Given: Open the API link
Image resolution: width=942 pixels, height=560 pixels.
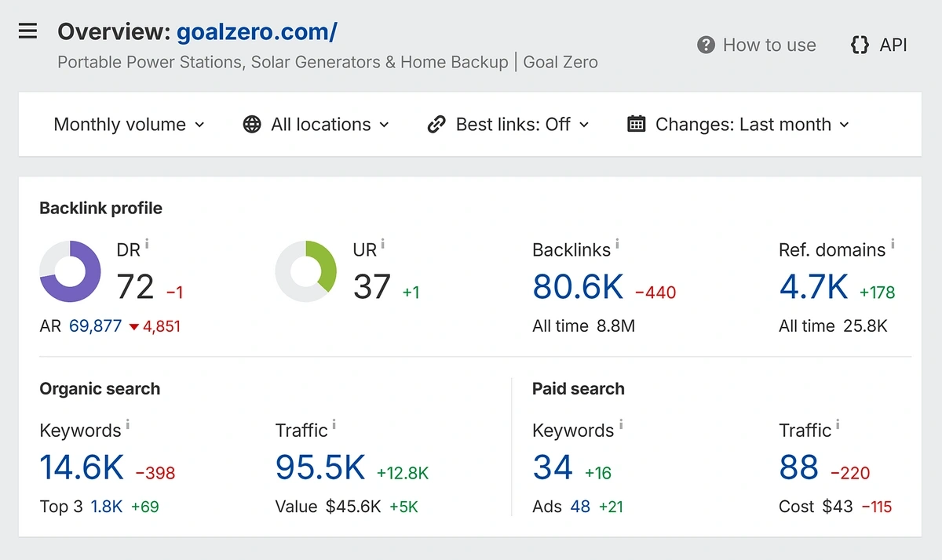Looking at the screenshot, I should click(878, 45).
